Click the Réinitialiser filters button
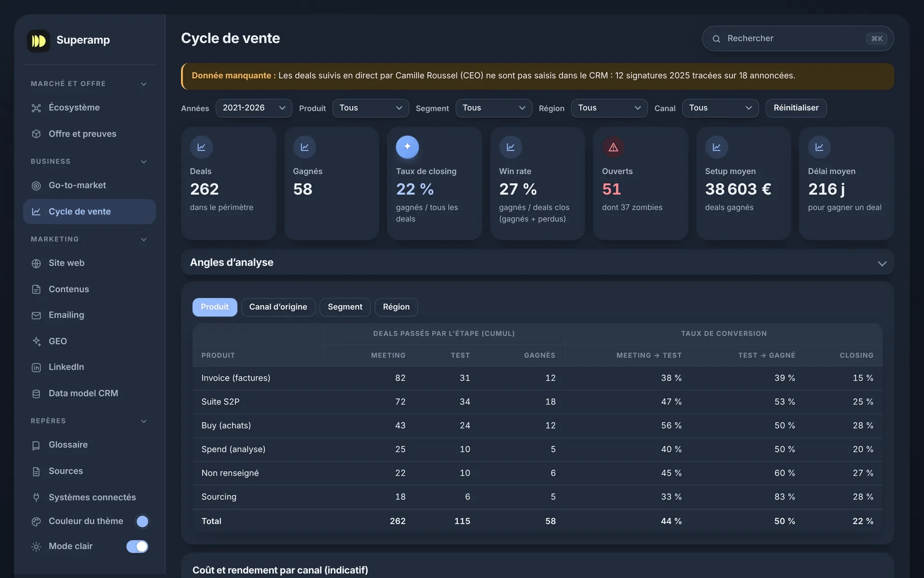 point(796,108)
